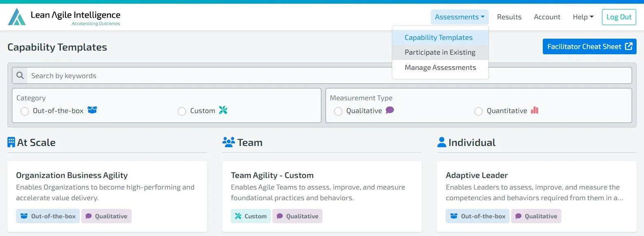Click the external link icon on Facilitator Cheat Sheet

click(628, 46)
